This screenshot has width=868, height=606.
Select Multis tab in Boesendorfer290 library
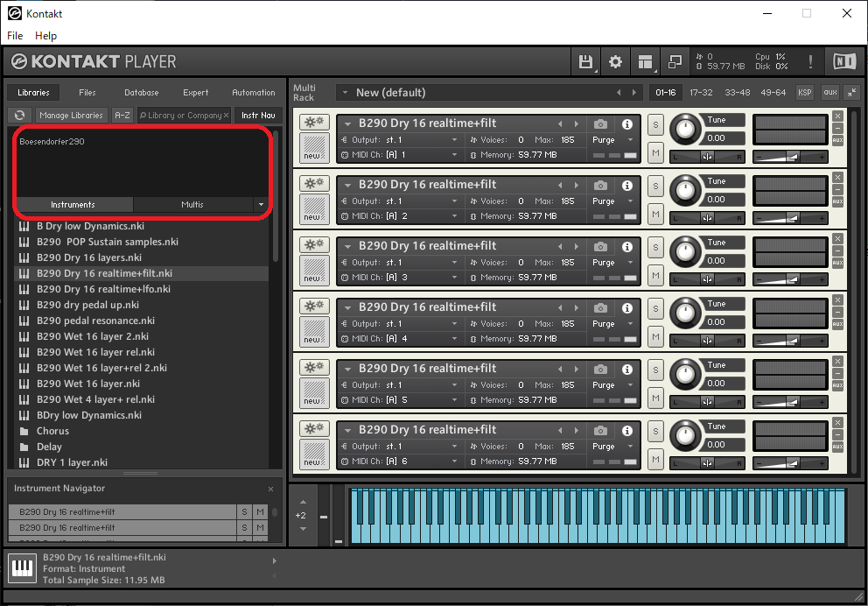click(192, 204)
